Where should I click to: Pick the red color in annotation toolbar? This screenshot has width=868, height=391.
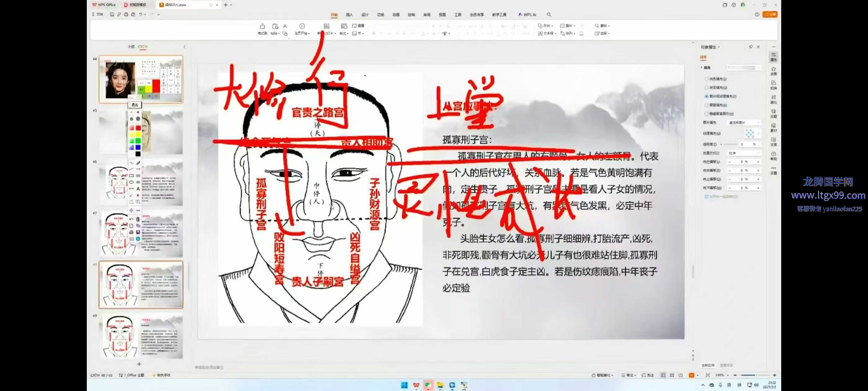(138, 128)
